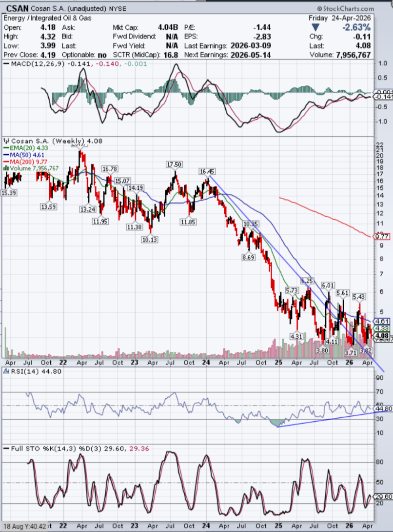Click the 29.60 tag on the stochastic axis
Viewport: 393px width, 532px height.
[384, 497]
